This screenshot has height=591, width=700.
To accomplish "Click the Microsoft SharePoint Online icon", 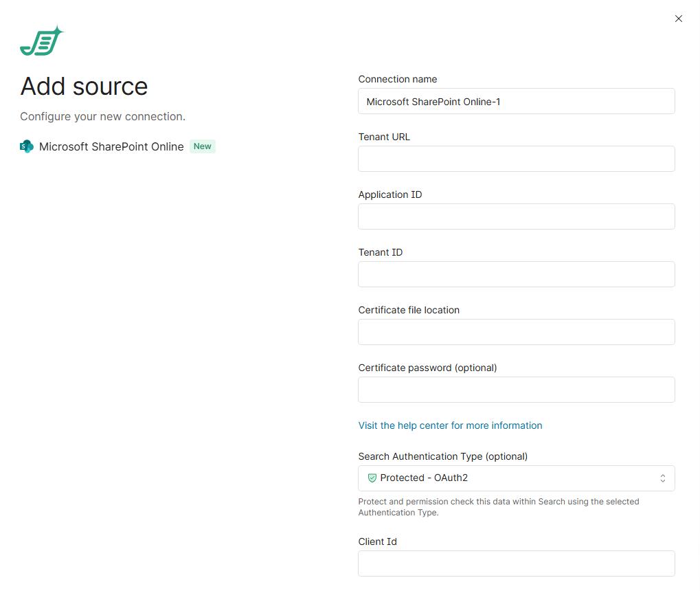I will coord(27,146).
